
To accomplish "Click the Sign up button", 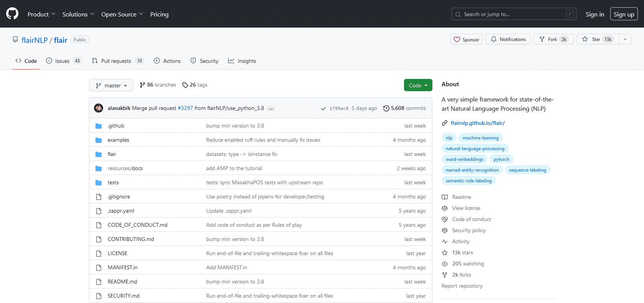I will (624, 14).
